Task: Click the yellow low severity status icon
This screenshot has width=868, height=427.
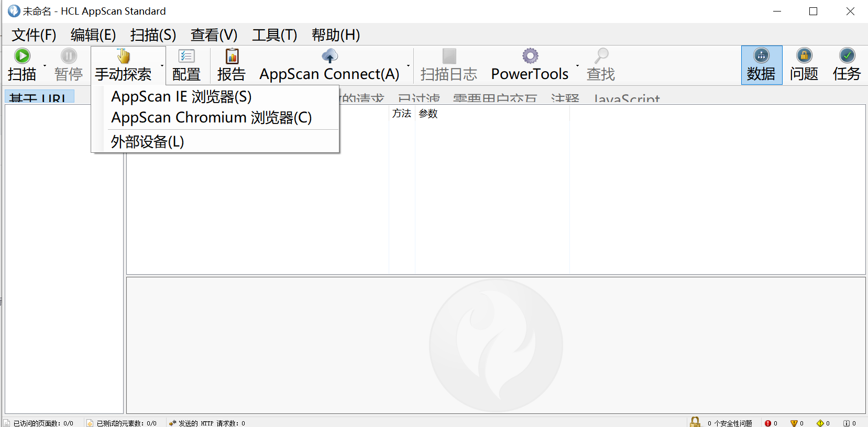Action: 820,423
